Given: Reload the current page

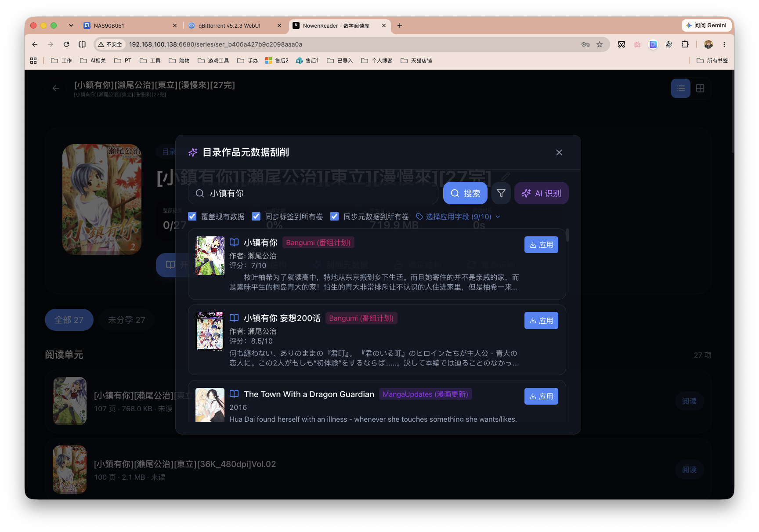Looking at the screenshot, I should [x=66, y=44].
